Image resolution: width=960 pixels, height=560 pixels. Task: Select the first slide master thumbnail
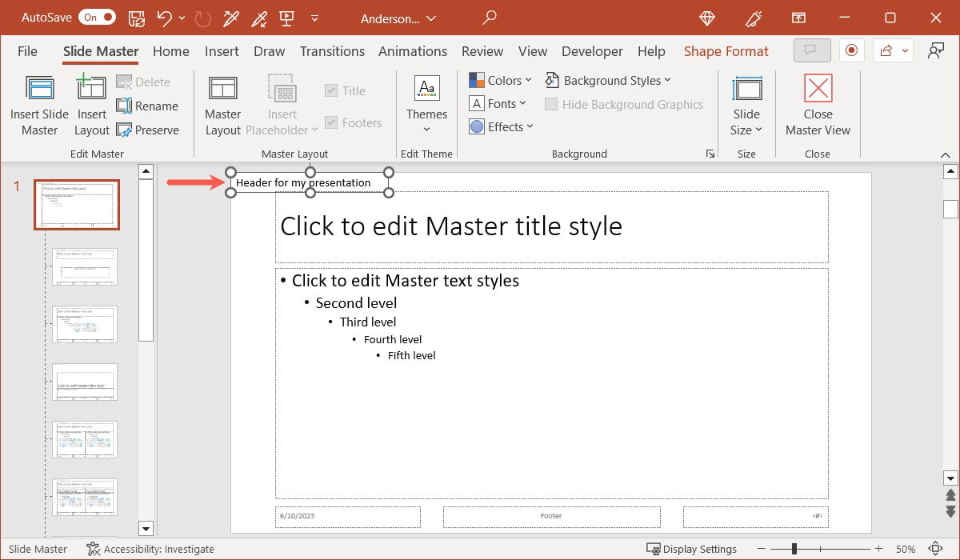(76, 204)
